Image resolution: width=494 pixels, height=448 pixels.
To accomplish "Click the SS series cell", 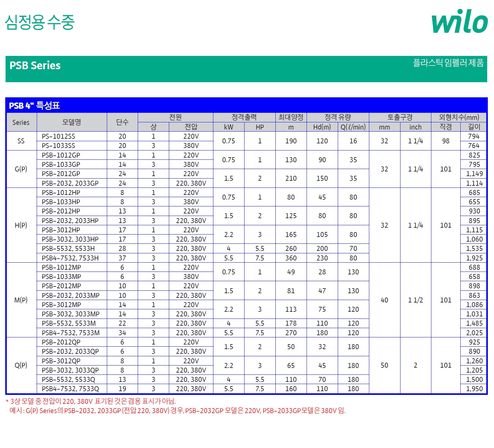I will point(21,141).
